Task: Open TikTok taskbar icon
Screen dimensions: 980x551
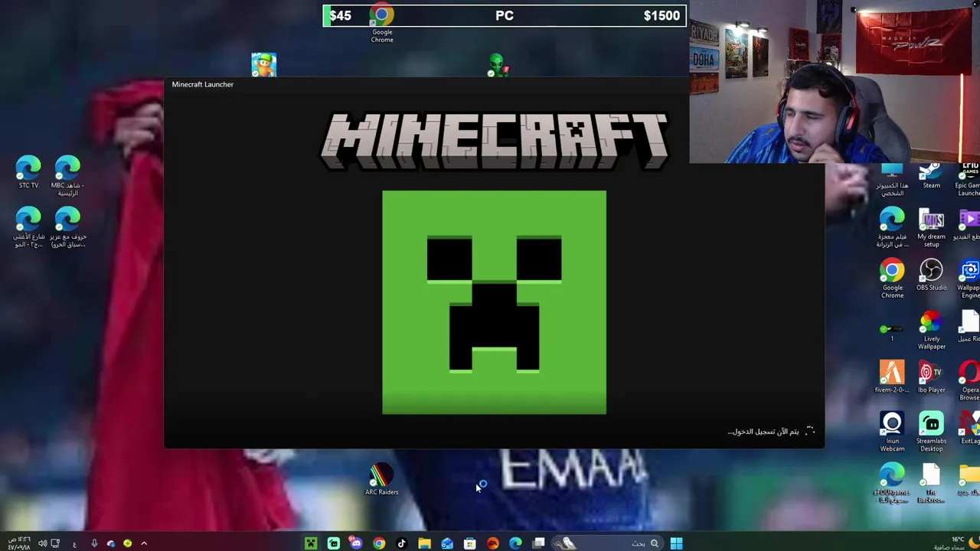Action: coord(401,543)
